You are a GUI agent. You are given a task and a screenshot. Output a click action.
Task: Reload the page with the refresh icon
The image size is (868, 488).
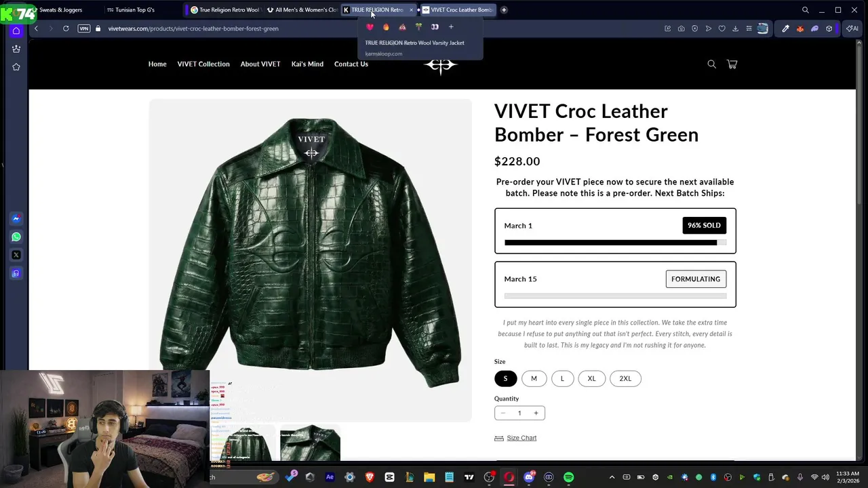[66, 28]
